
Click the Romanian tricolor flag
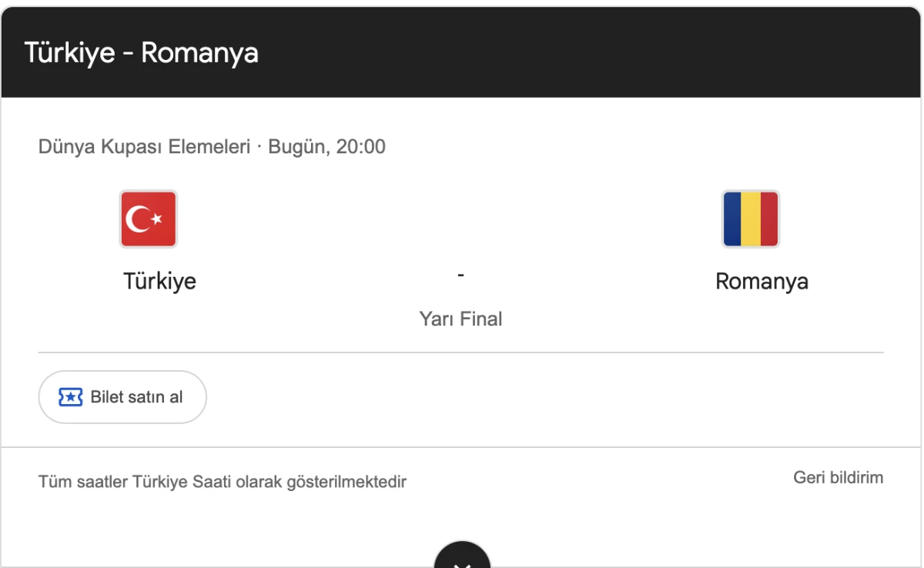pyautogui.click(x=750, y=219)
